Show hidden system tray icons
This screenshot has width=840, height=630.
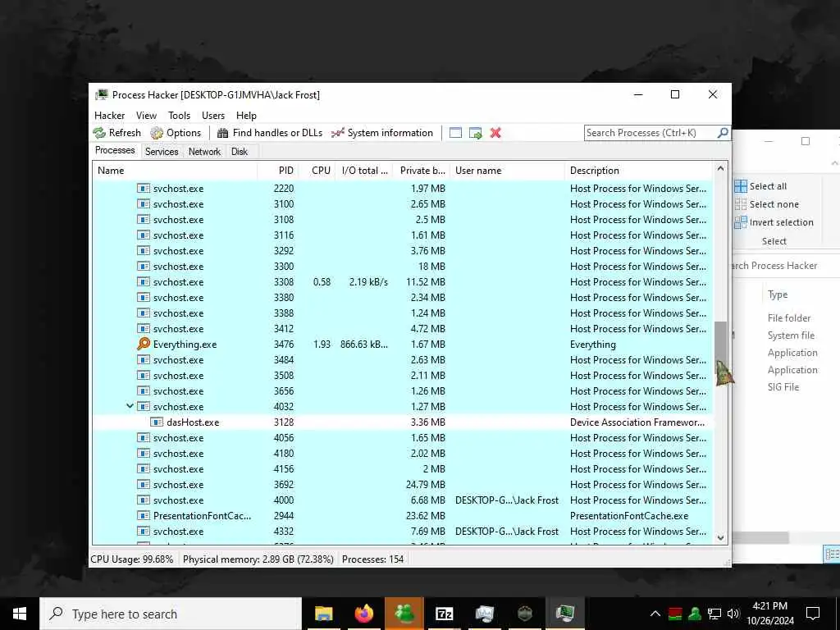pyautogui.click(x=655, y=614)
